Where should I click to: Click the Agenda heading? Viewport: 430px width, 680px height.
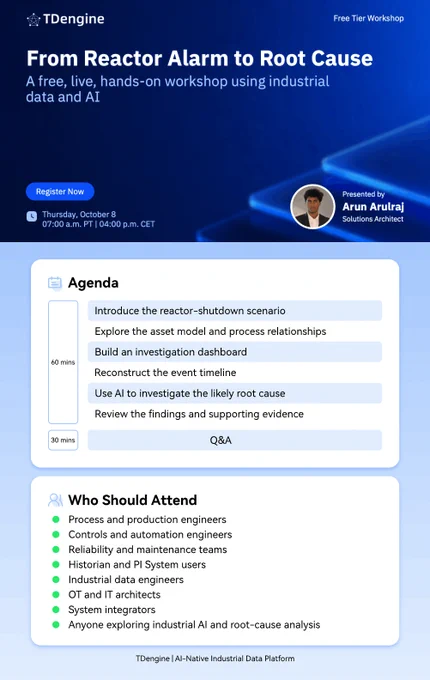[93, 283]
